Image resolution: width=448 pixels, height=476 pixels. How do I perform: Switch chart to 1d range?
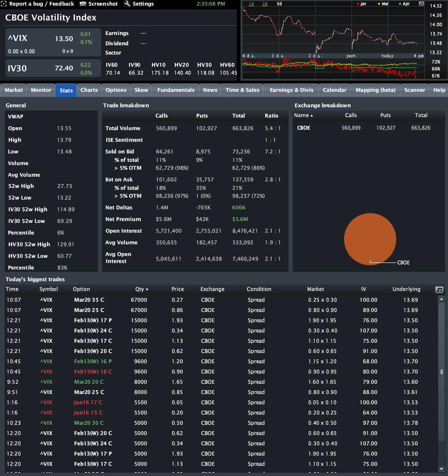[x=251, y=4]
